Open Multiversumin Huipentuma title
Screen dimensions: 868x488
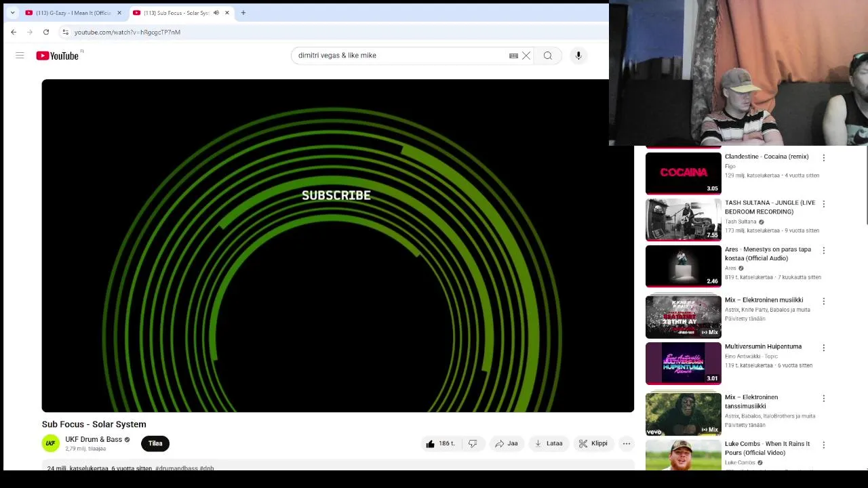tap(764, 346)
